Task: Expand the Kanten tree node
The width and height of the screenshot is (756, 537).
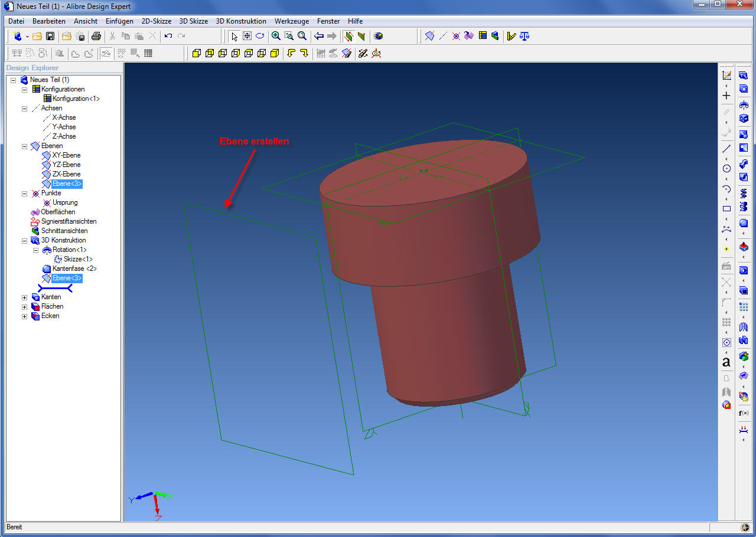Action: (x=24, y=297)
